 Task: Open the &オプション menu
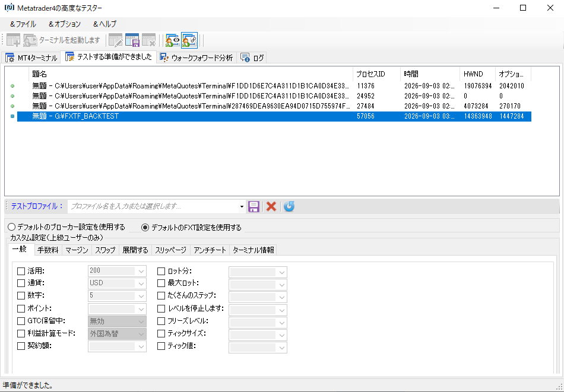[65, 24]
